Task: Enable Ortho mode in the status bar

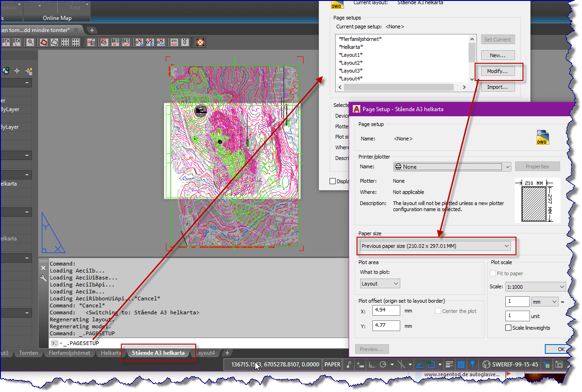Action: pos(371,365)
